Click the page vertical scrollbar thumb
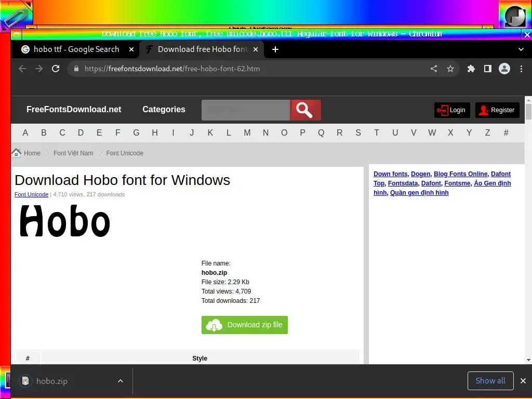The height and width of the screenshot is (399, 532). 528,112
